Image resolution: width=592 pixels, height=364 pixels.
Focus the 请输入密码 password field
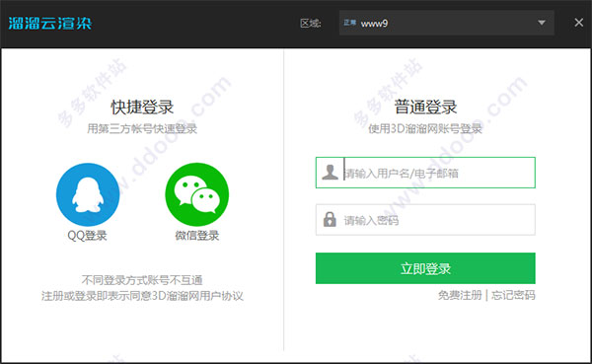[x=425, y=220]
